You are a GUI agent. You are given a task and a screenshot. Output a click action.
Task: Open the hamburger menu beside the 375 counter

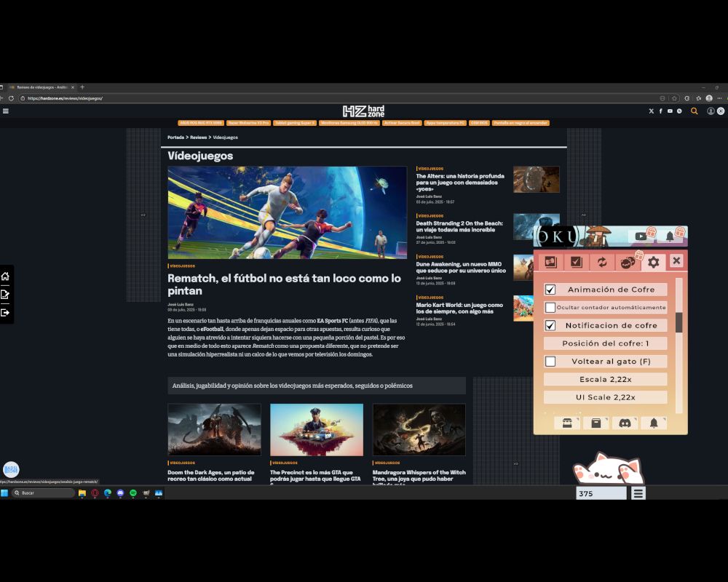pos(638,493)
